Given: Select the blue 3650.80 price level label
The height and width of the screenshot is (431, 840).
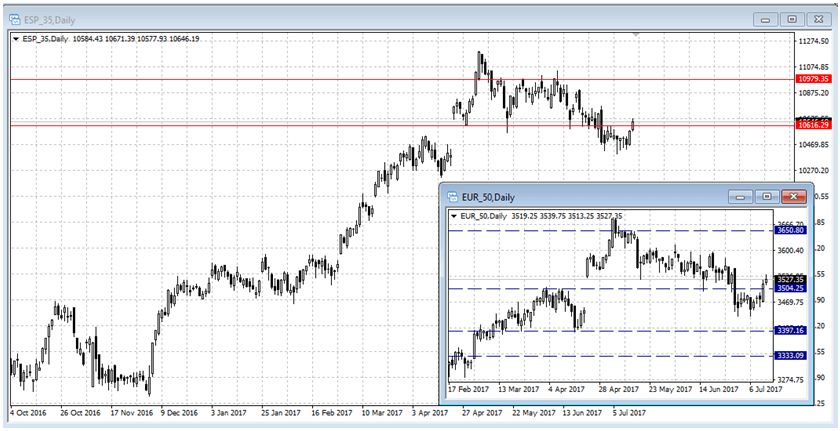Looking at the screenshot, I should click(x=789, y=231).
